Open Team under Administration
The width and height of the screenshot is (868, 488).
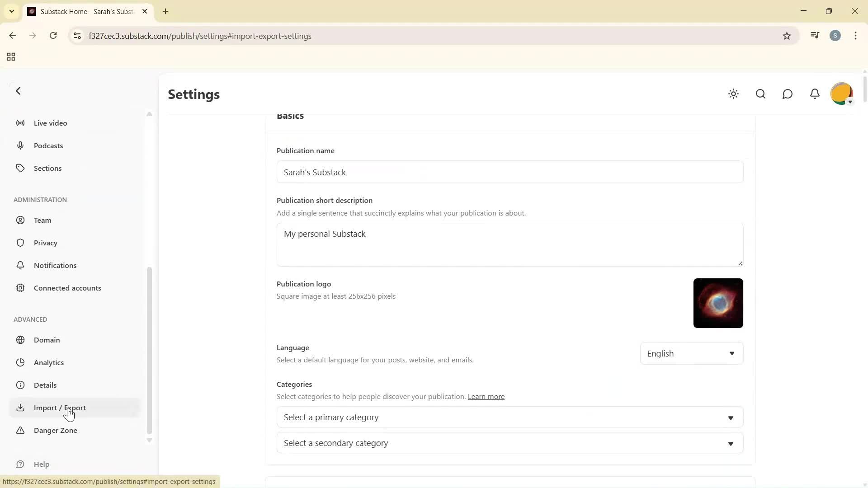coord(42,220)
